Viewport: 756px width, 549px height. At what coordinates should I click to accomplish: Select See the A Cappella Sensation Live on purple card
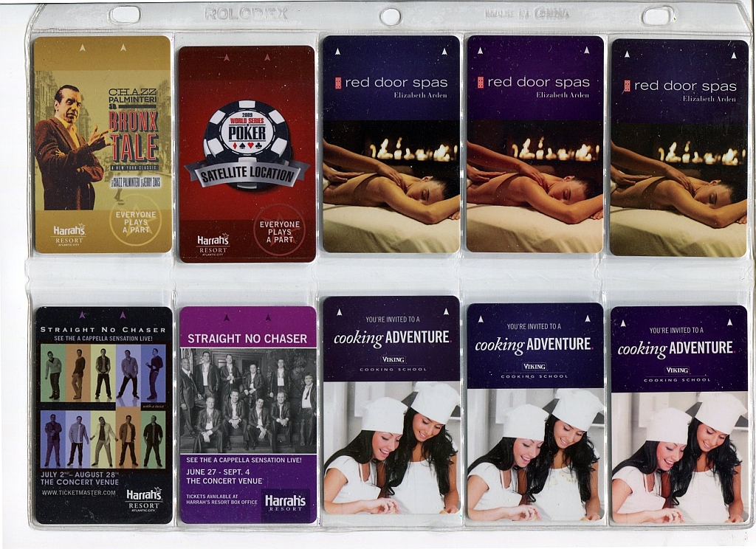pos(244,460)
